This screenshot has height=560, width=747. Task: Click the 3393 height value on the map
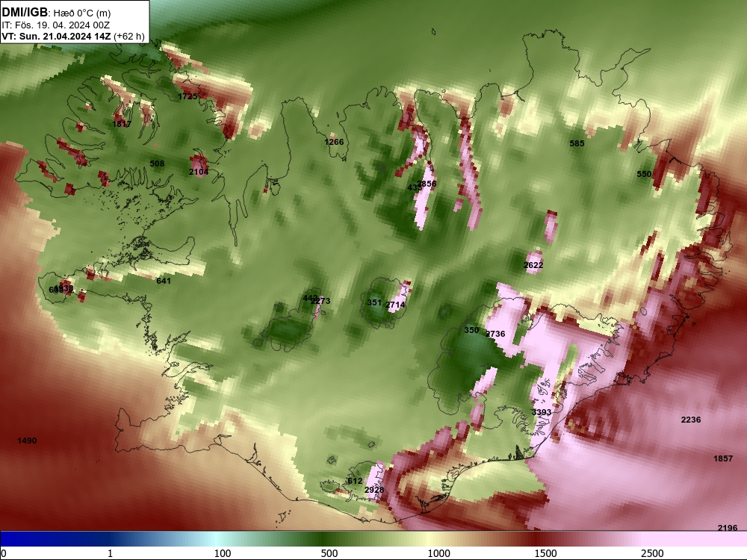pos(542,412)
